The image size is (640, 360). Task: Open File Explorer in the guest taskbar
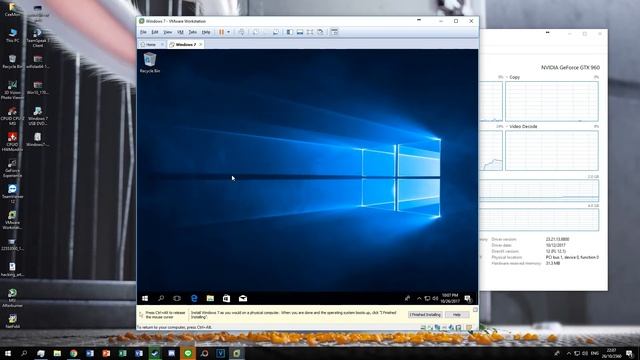tap(210, 298)
